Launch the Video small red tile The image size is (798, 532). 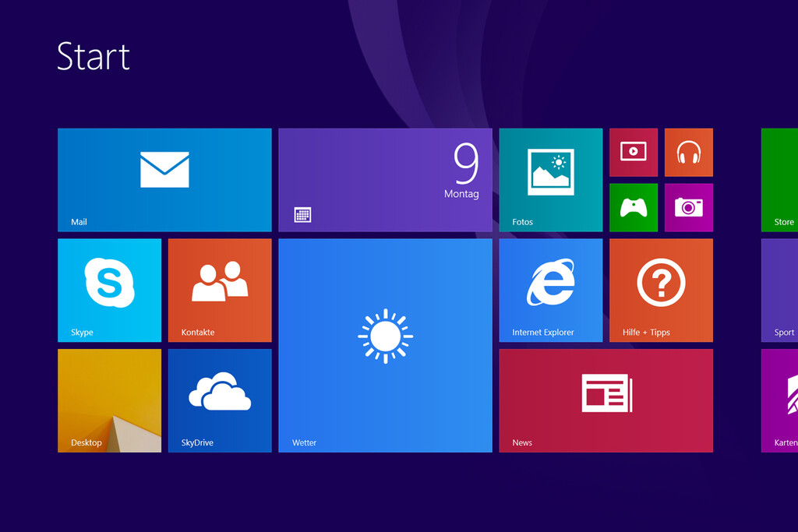(633, 152)
